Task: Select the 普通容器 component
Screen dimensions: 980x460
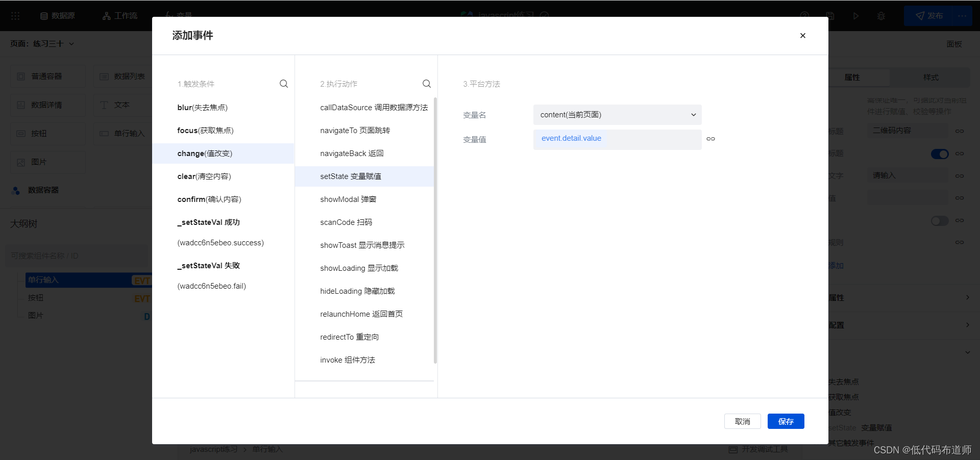Action: click(48, 76)
